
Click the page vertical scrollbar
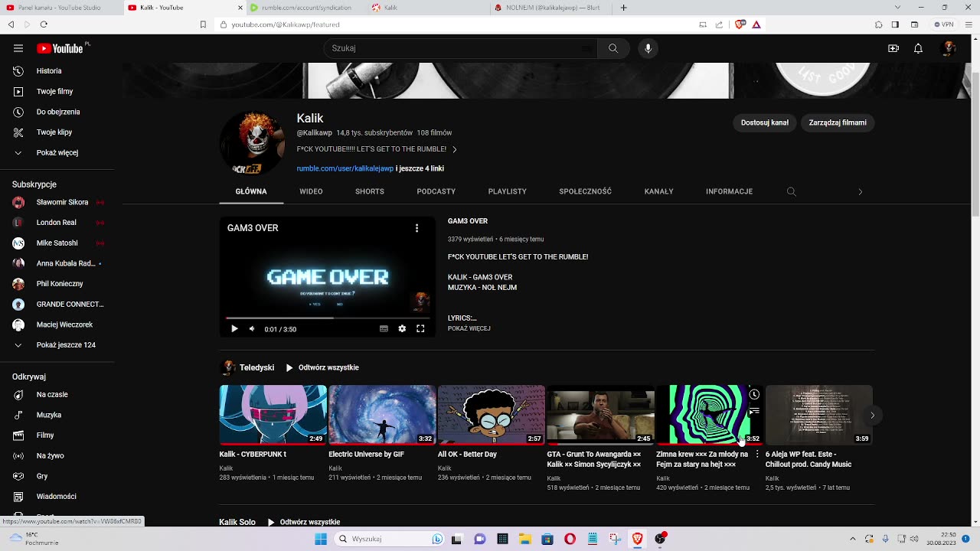(975, 145)
